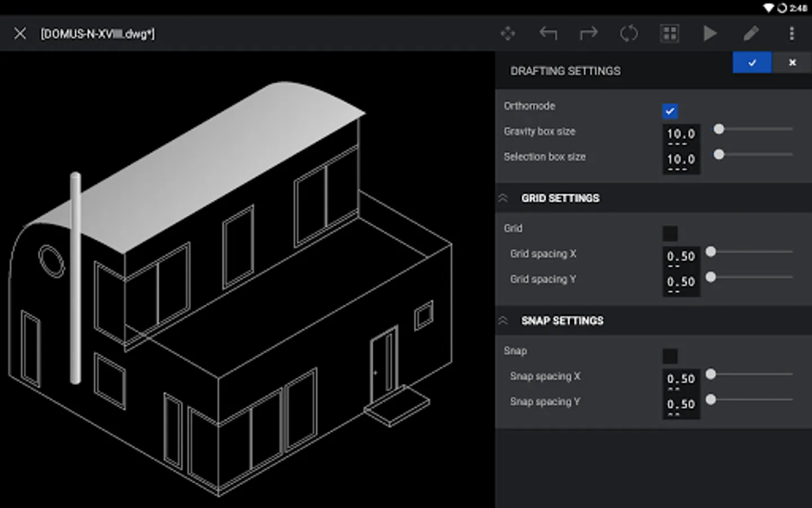Screen dimensions: 812x508
Task: Collapse the Snap Settings section
Action: coord(503,321)
